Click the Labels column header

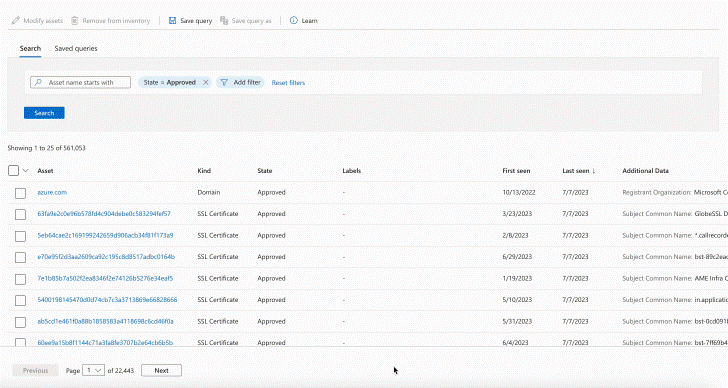pyautogui.click(x=351, y=171)
